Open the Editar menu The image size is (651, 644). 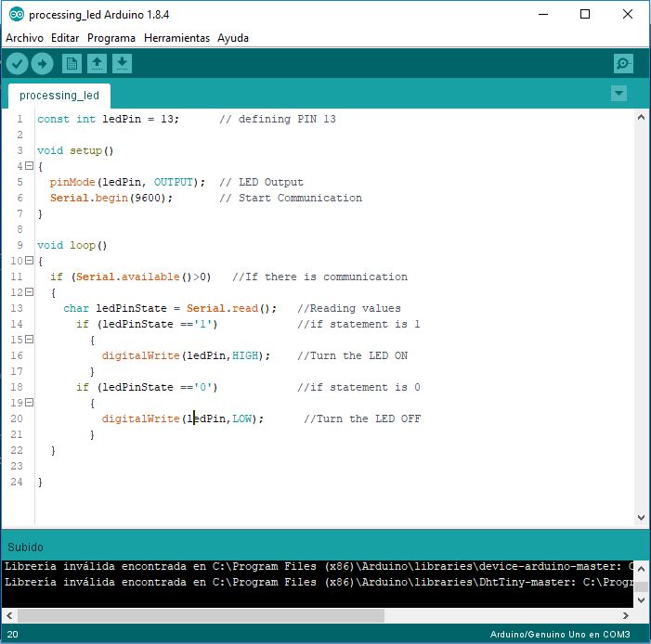point(65,38)
